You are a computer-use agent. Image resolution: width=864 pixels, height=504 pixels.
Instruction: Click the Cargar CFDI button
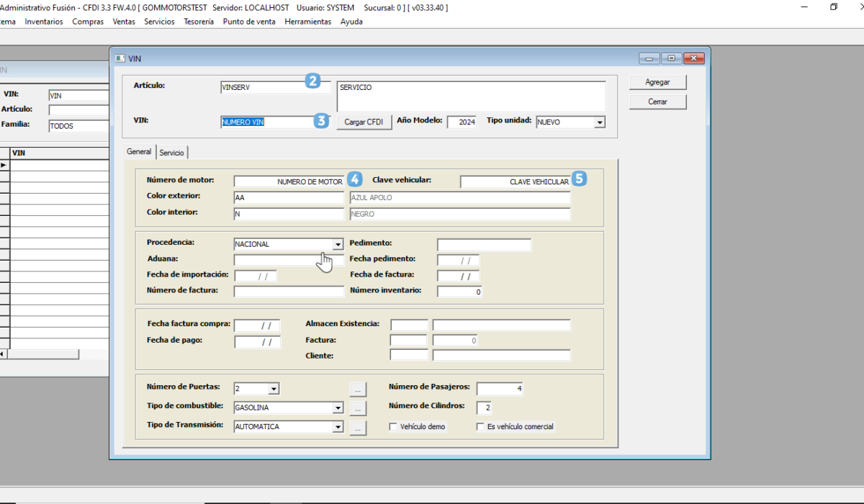click(x=364, y=122)
